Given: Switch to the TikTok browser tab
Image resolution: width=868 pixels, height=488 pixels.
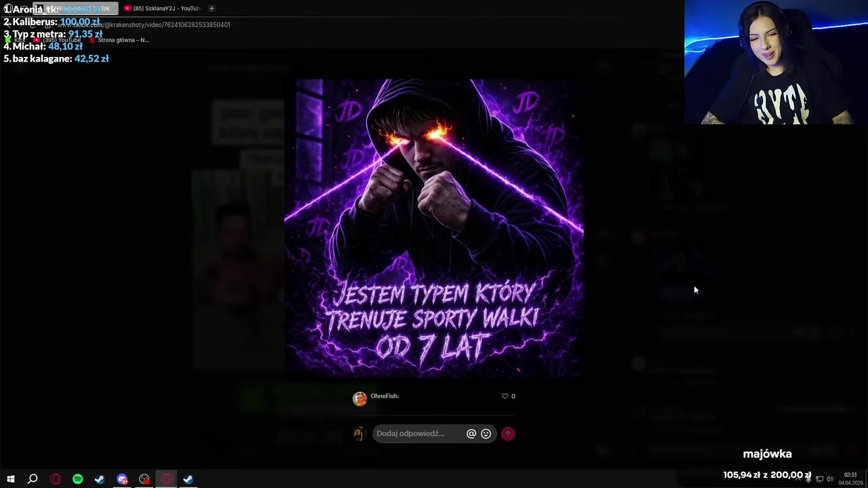Looking at the screenshot, I should coord(75,8).
